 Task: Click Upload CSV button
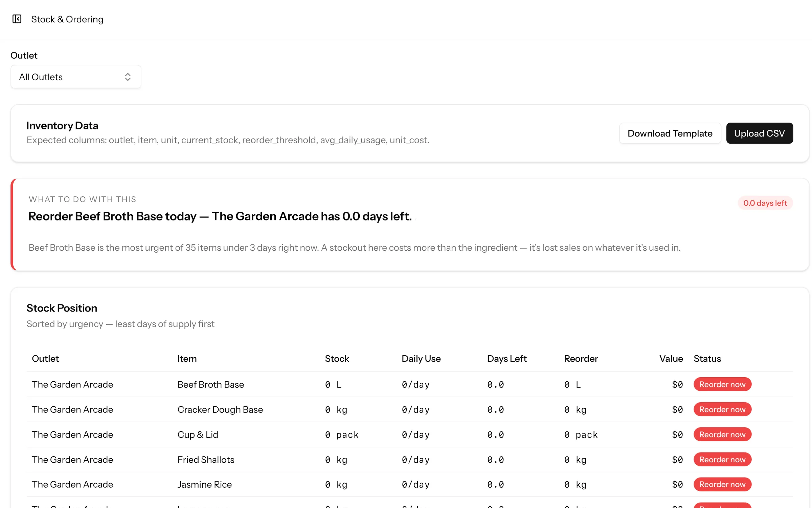tap(759, 133)
